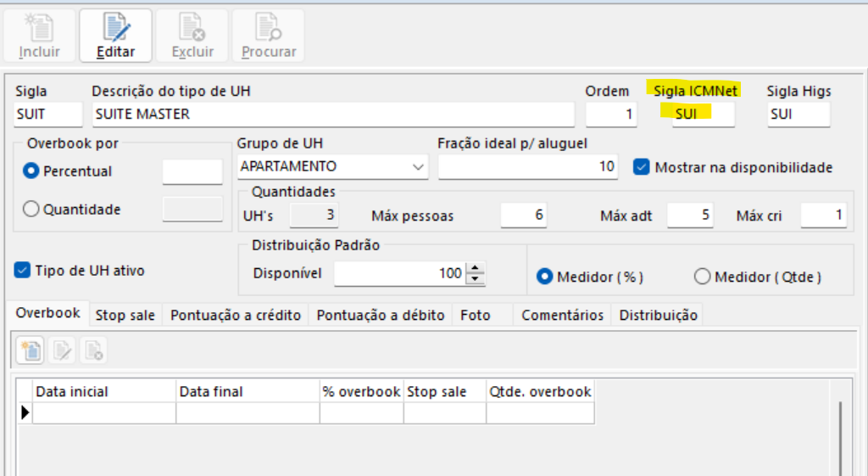The image size is (868, 476).
Task: Add new overbook record icon
Action: click(31, 349)
